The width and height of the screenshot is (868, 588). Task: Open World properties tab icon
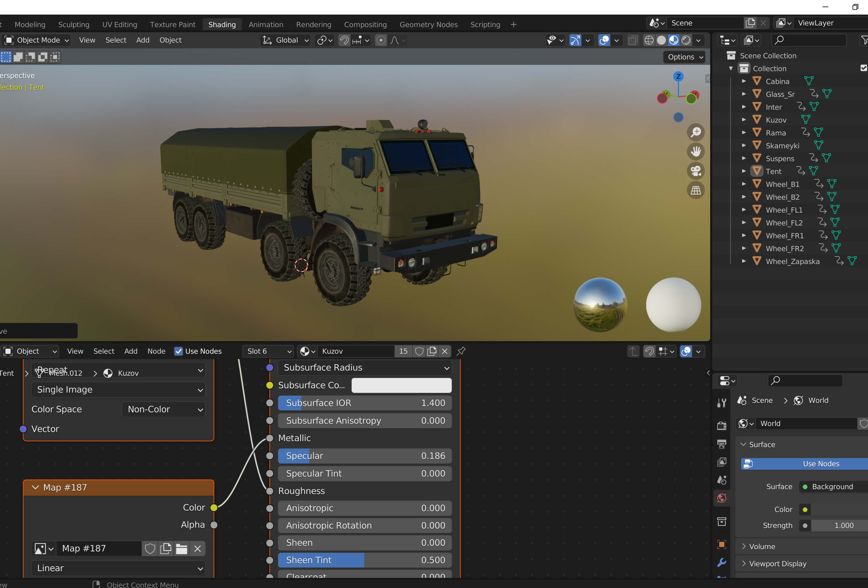click(722, 498)
